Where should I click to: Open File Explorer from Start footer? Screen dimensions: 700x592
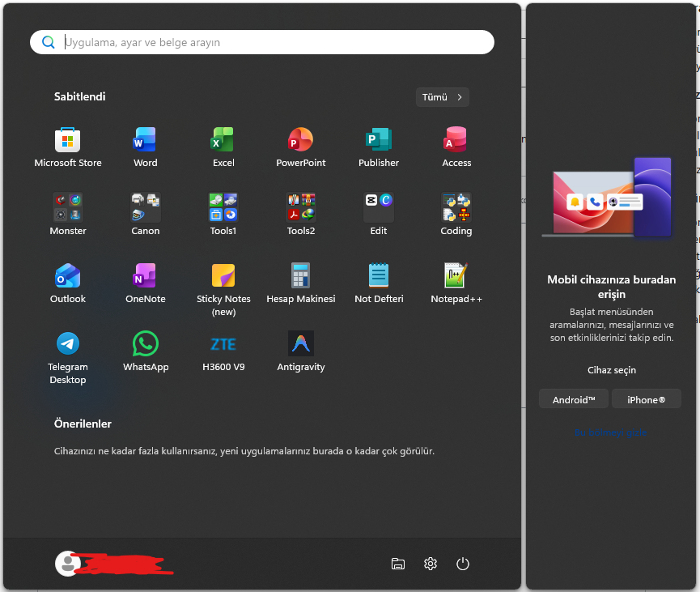[398, 564]
